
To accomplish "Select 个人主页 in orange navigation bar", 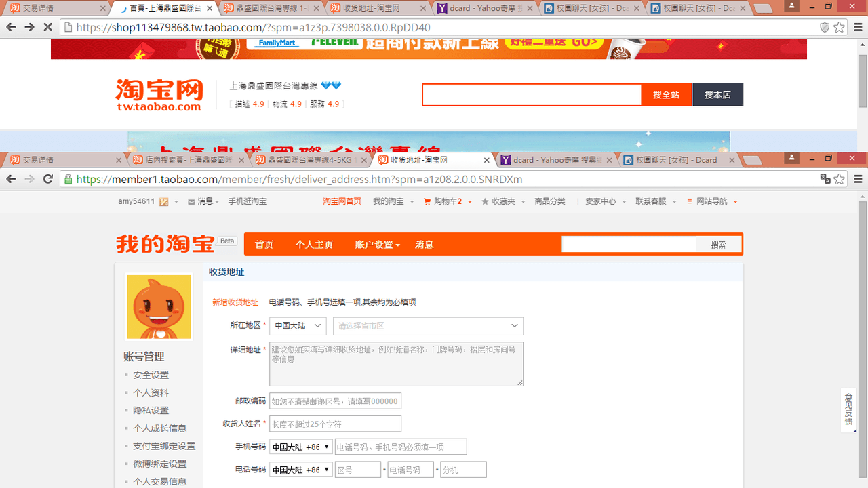I will [x=314, y=245].
